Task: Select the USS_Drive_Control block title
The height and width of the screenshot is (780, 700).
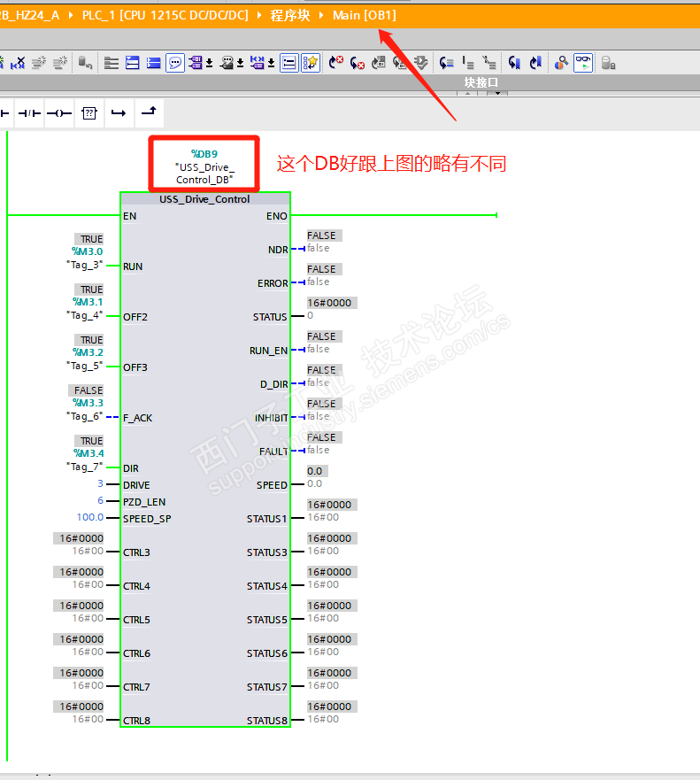Action: pyautogui.click(x=204, y=199)
